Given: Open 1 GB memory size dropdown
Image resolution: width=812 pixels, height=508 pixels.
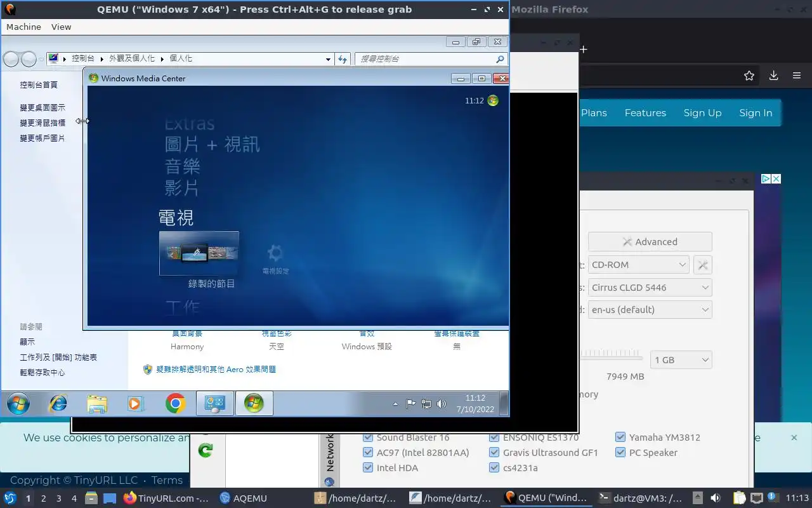Looking at the screenshot, I should click(x=681, y=360).
